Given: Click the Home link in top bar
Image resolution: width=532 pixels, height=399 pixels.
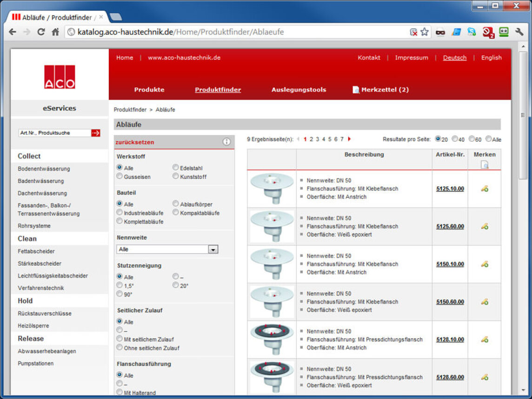Looking at the screenshot, I should [125, 58].
